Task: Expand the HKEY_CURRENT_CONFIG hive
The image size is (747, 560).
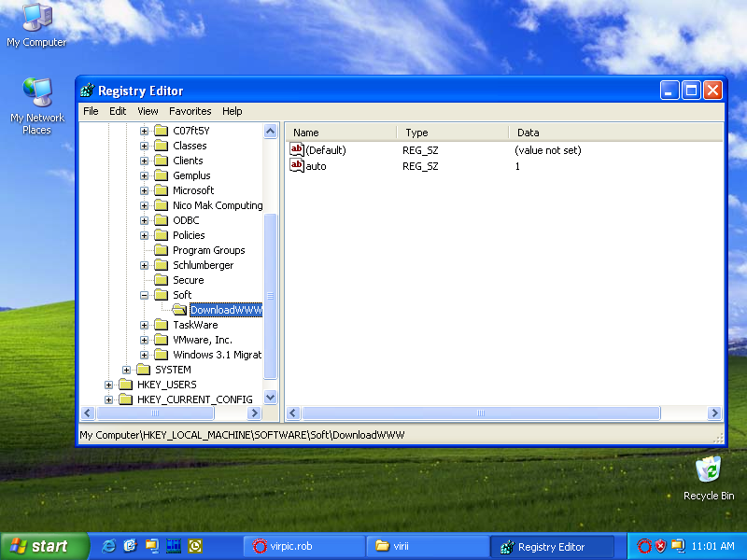Action: pos(108,400)
